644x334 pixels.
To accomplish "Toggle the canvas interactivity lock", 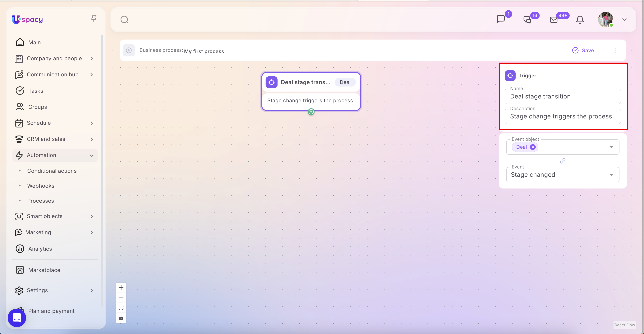I will pyautogui.click(x=121, y=318).
